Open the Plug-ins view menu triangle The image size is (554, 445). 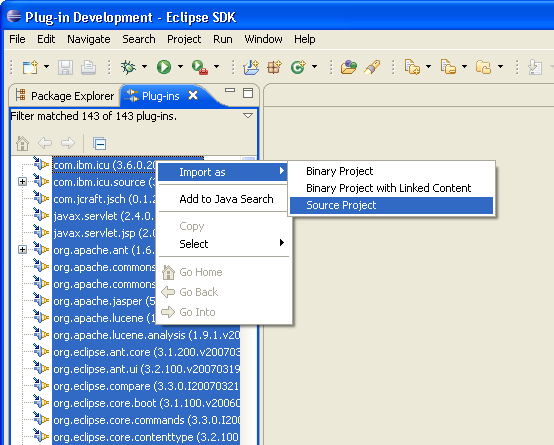(x=248, y=116)
